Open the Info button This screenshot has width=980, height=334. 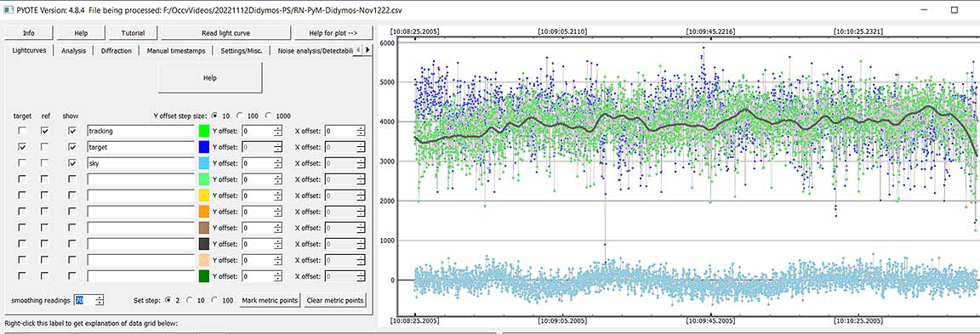tap(29, 33)
